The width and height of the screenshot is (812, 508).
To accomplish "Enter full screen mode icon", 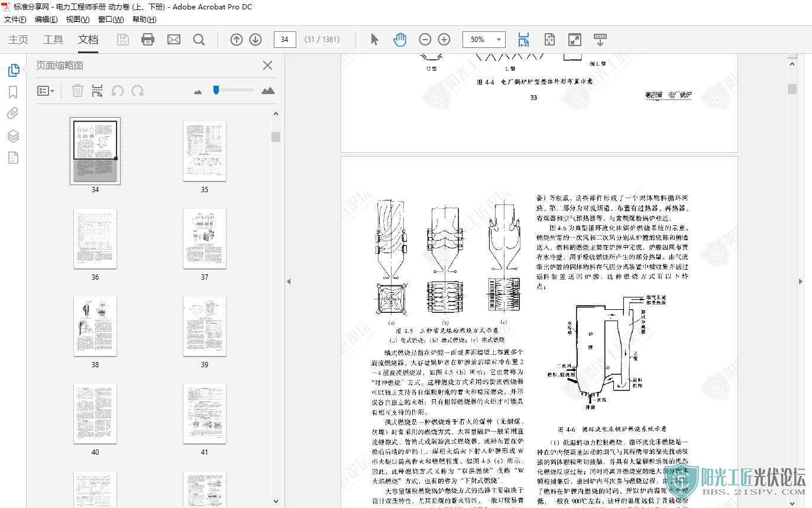I will click(574, 40).
